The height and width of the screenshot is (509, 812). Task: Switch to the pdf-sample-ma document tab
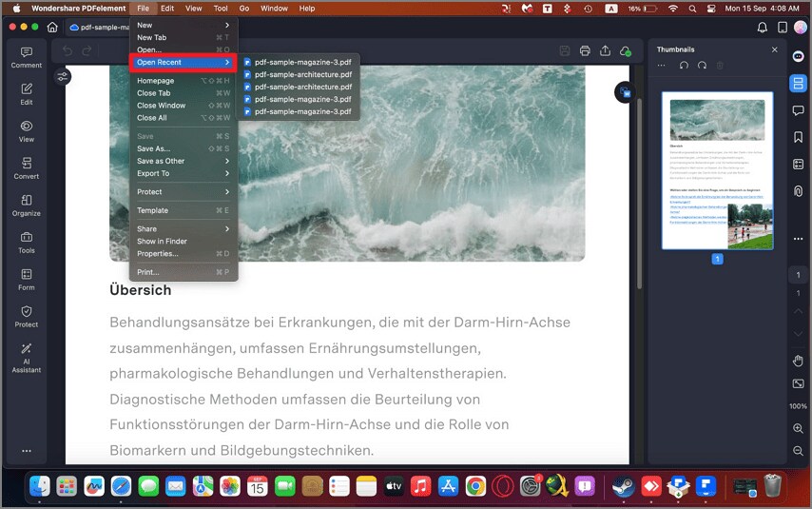(x=98, y=27)
